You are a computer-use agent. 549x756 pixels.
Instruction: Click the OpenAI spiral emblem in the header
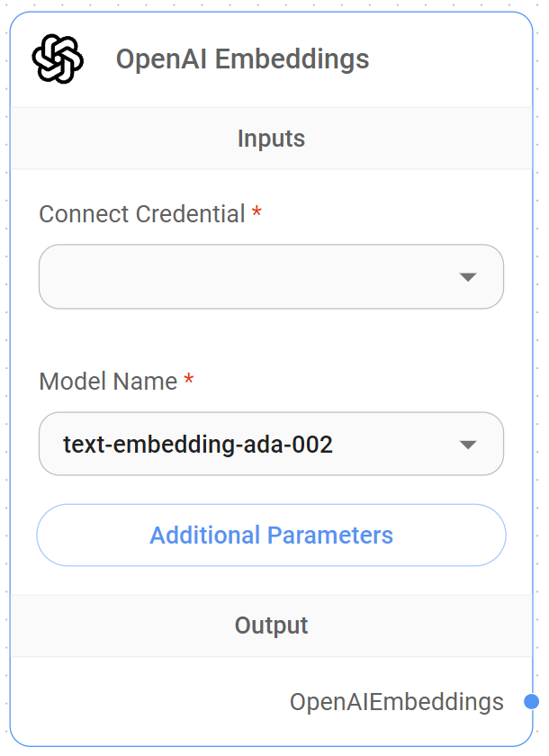(x=57, y=58)
